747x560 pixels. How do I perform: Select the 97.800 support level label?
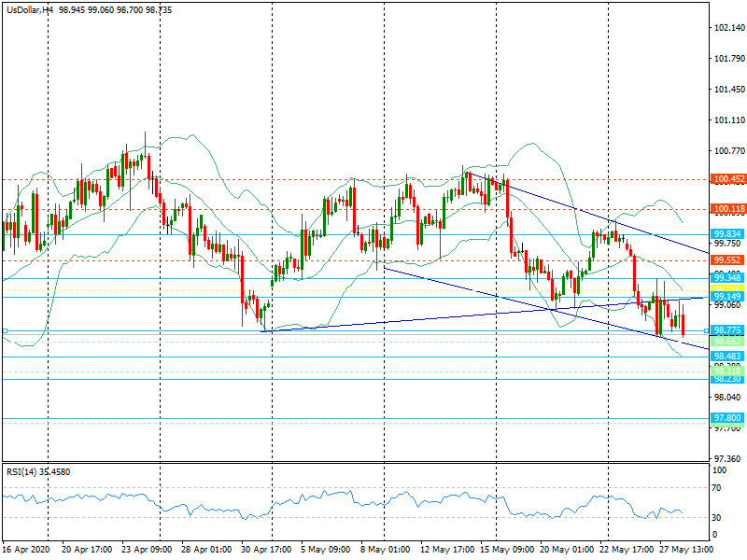coord(727,418)
